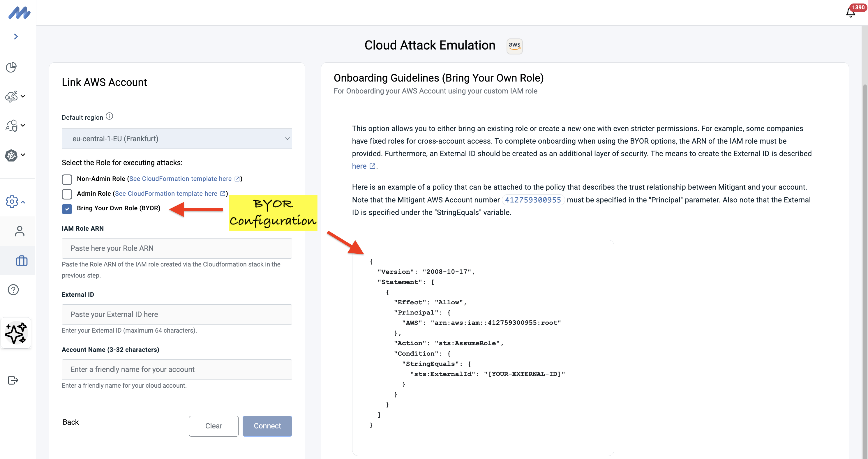868x459 pixels.
Task: Click the Clear button
Action: click(213, 426)
